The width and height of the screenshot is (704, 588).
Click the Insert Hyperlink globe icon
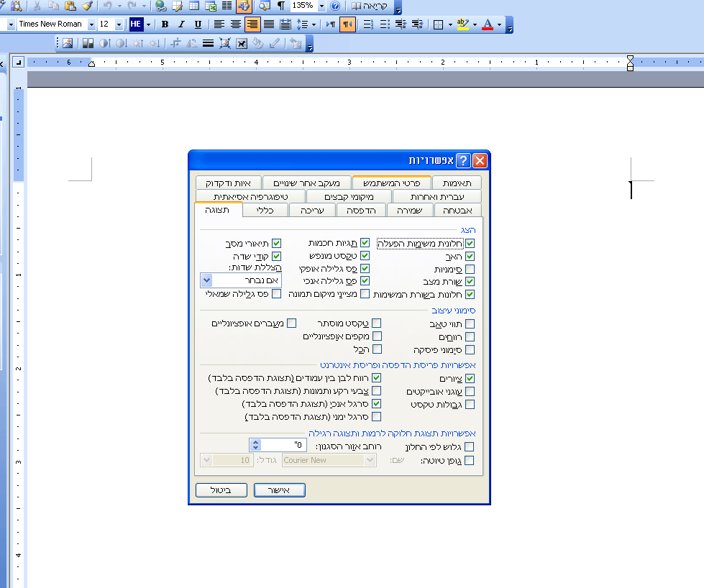(x=161, y=6)
